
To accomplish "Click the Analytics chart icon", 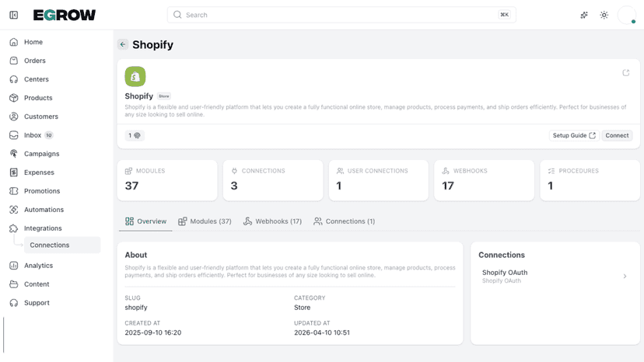I will click(x=13, y=266).
